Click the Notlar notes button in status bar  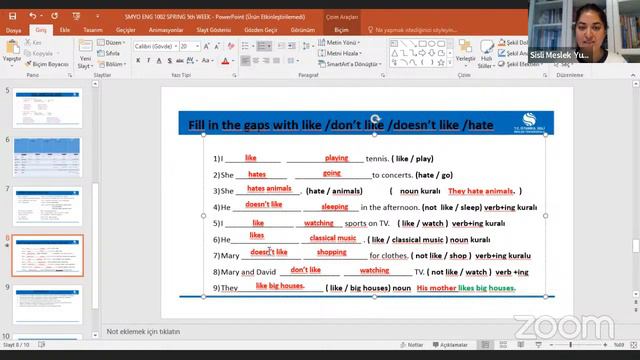point(411,345)
